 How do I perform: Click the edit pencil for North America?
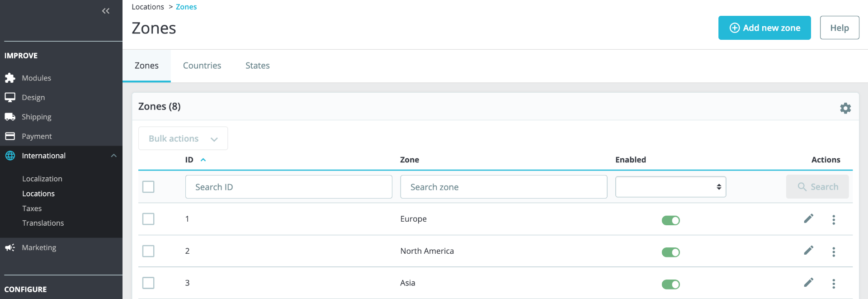click(808, 251)
